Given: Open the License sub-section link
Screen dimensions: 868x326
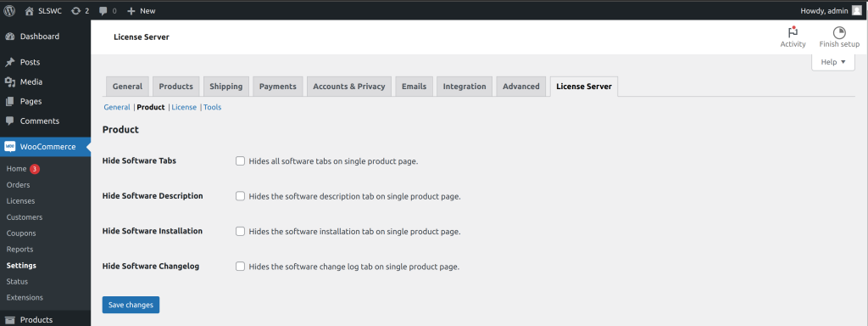Looking at the screenshot, I should [x=184, y=107].
